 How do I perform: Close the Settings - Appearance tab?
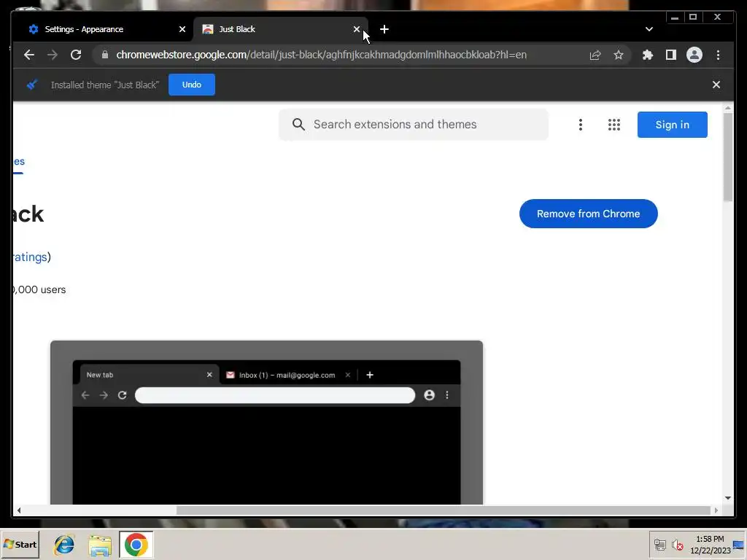[182, 29]
